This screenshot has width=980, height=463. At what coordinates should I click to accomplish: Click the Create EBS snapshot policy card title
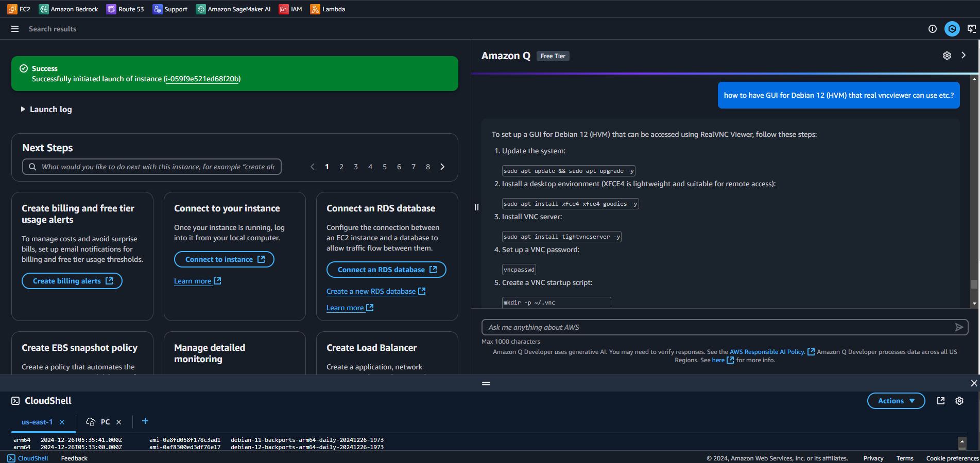click(80, 348)
